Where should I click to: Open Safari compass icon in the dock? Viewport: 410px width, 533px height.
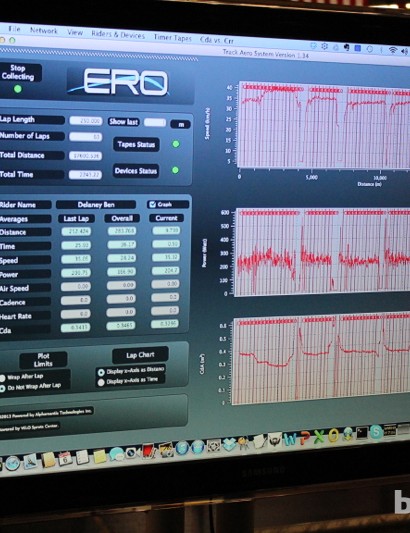tap(13, 462)
